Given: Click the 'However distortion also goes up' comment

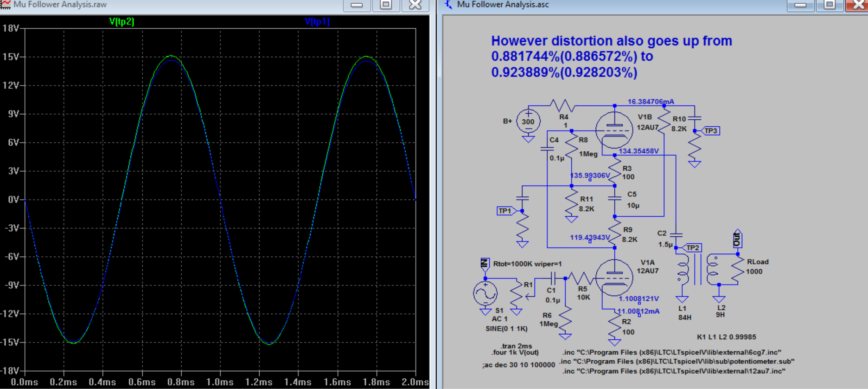Looking at the screenshot, I should pos(612,57).
